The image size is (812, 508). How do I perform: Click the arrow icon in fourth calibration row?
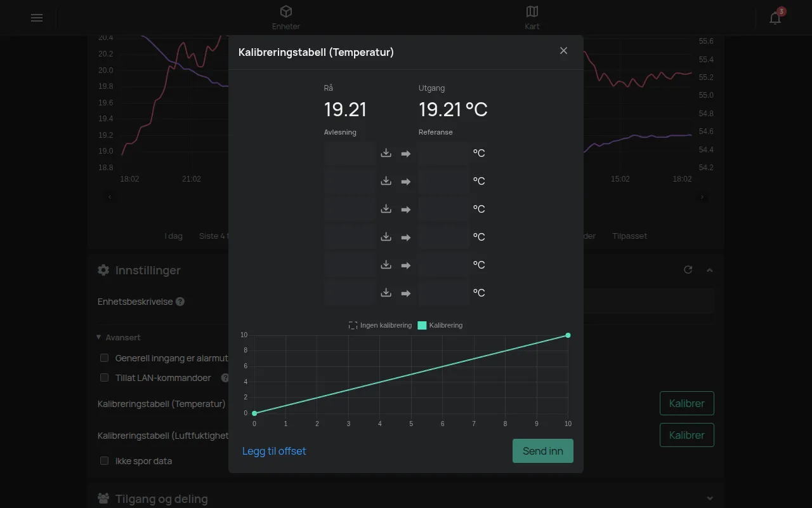(x=406, y=237)
